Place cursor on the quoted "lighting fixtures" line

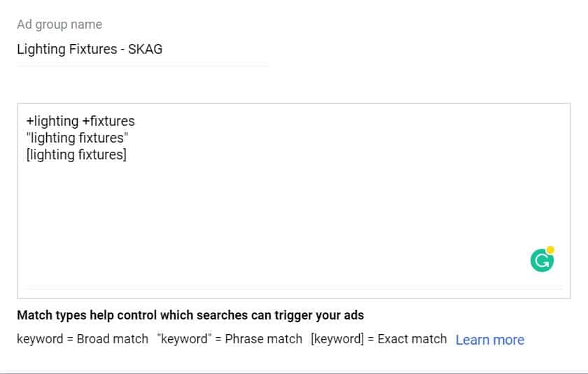pos(77,138)
